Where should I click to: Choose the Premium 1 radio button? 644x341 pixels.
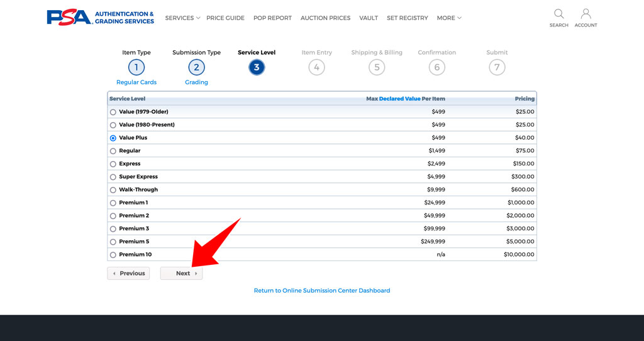tap(113, 203)
